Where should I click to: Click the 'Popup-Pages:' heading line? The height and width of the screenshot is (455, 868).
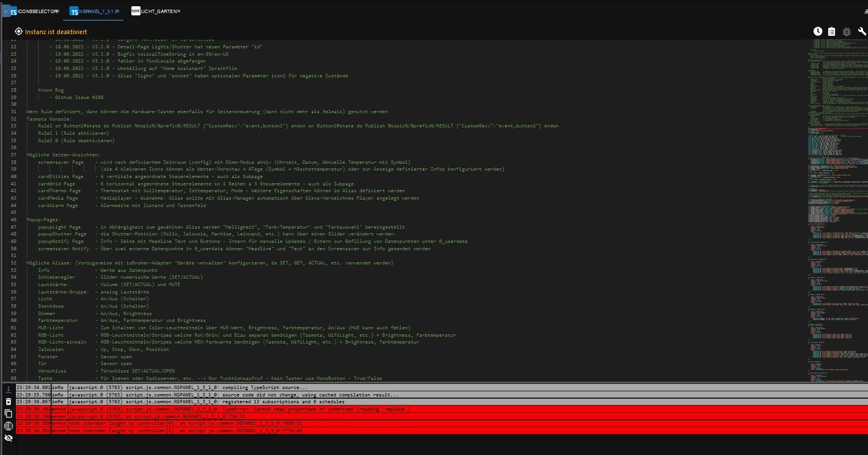point(44,220)
